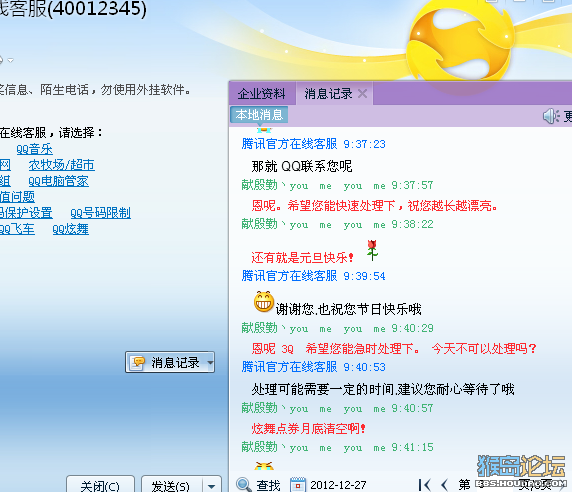This screenshot has height=492, width=572.
Task: Click message 炫舞点券月底清空啊!
Action: click(308, 428)
